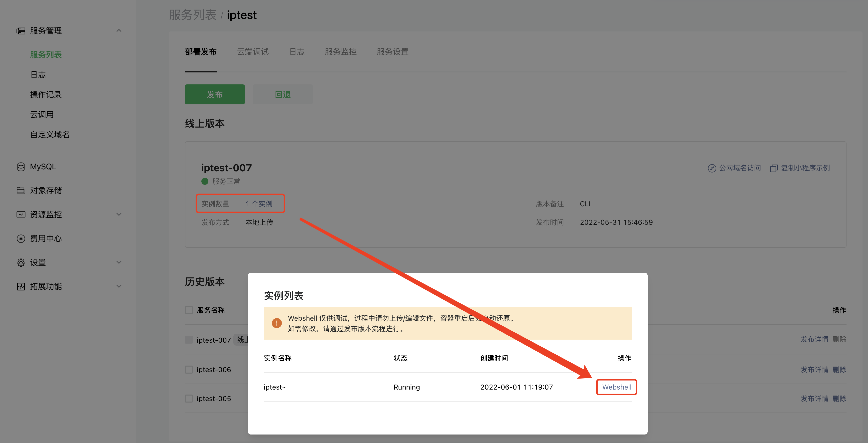This screenshot has height=443, width=868.
Task: Switch to the 服务监控 tab
Action: [x=340, y=52]
